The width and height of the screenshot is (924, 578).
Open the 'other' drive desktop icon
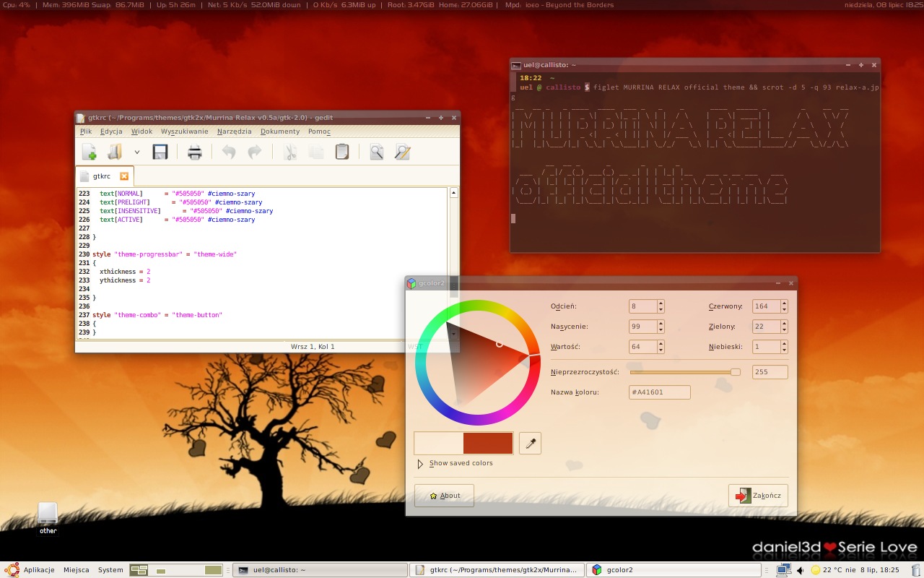coord(48,518)
